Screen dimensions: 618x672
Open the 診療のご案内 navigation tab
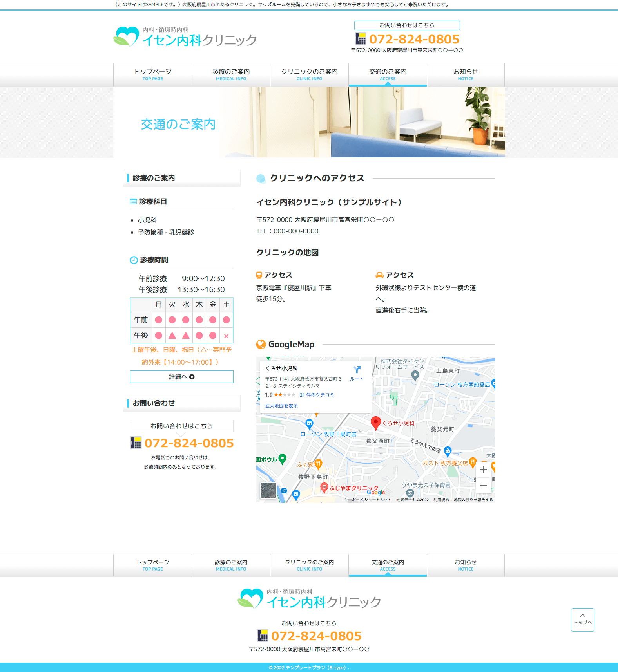point(231,74)
